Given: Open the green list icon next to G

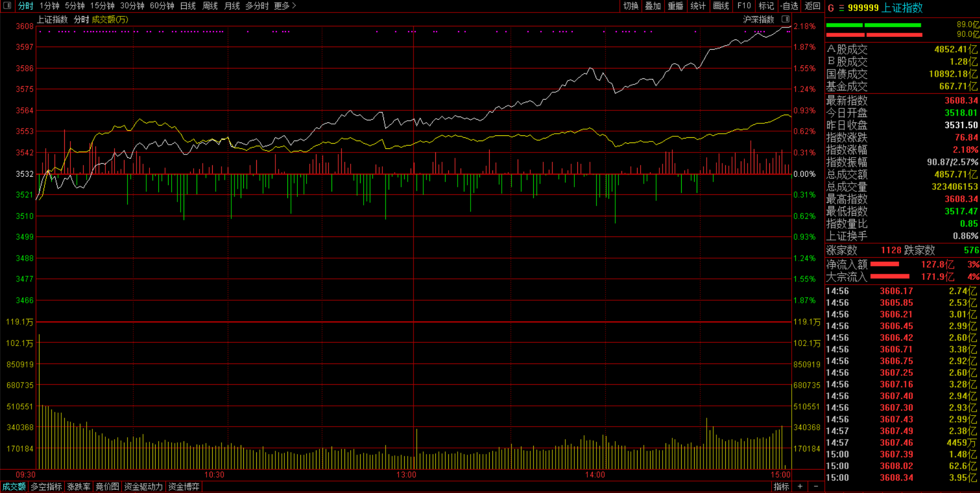Looking at the screenshot, I should pos(841,8).
